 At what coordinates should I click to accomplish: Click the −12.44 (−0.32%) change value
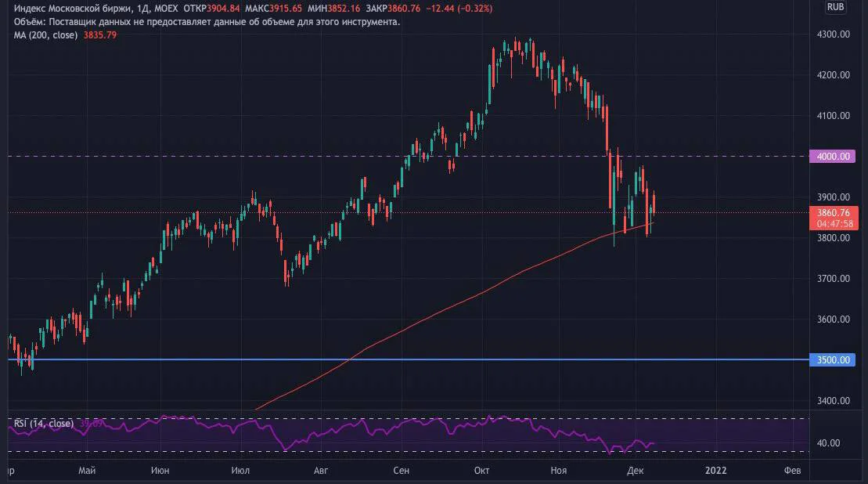459,9
